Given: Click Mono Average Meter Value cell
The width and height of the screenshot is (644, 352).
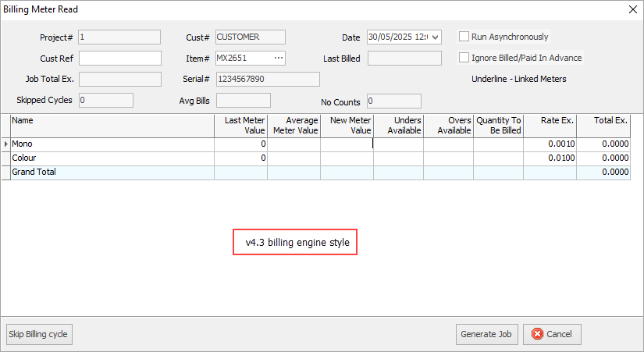Looking at the screenshot, I should point(294,144).
